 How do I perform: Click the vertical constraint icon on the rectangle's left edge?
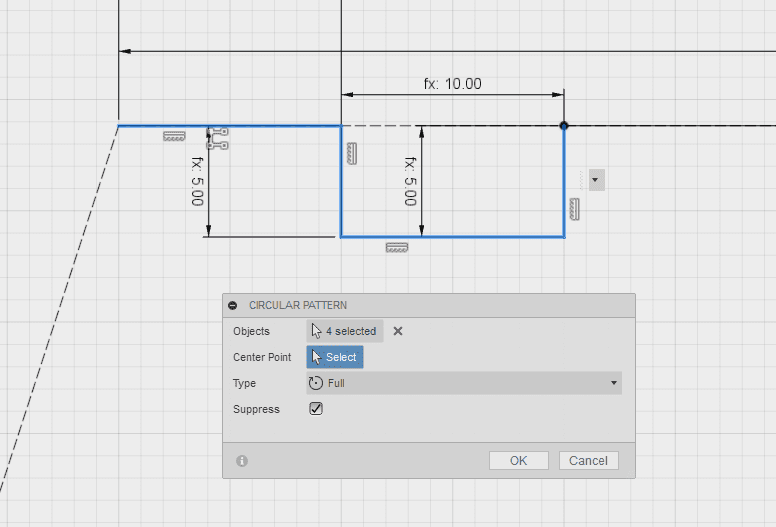point(352,153)
